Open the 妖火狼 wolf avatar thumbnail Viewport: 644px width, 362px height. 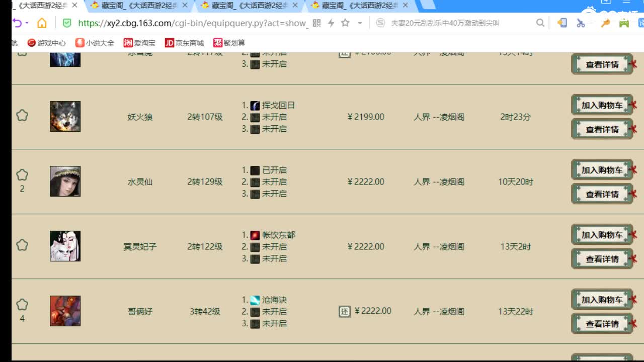[x=65, y=117]
